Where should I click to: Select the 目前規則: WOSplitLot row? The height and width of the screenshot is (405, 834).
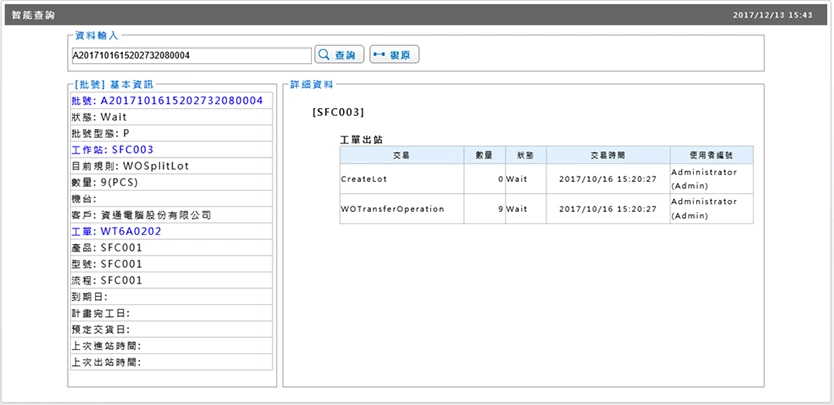[x=171, y=166]
